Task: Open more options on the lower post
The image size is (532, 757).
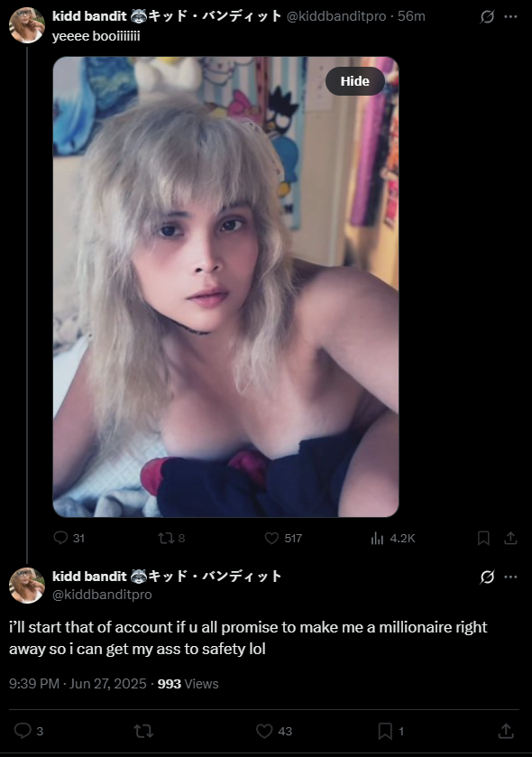Action: tap(510, 577)
